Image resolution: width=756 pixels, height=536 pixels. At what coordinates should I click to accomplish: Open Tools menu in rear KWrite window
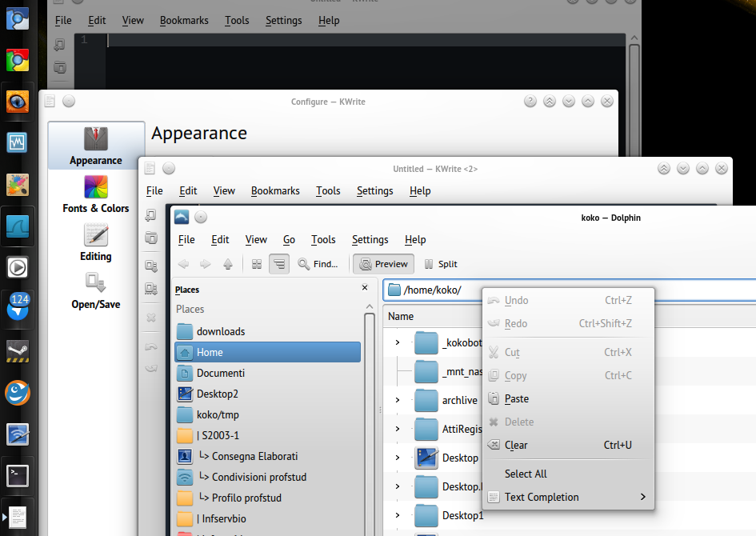point(237,20)
